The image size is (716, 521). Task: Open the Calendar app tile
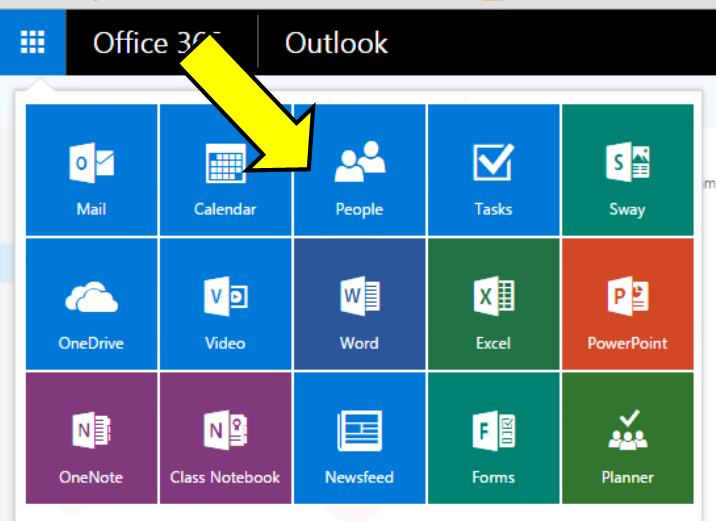point(226,170)
